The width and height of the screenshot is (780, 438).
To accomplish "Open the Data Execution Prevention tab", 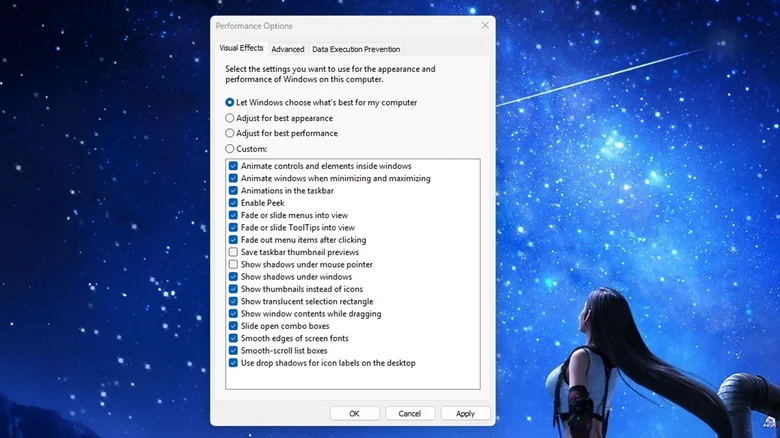I will point(356,49).
